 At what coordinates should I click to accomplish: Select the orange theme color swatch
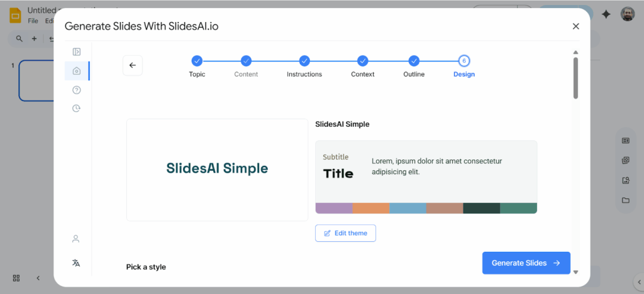point(371,208)
